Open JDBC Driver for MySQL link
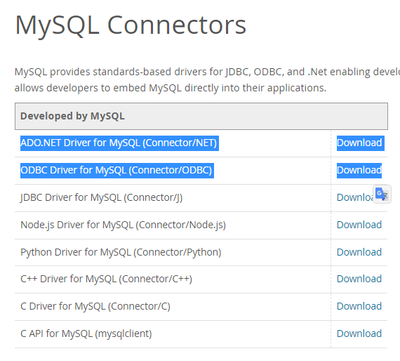Screen dimensions: 400x361 click(101, 198)
